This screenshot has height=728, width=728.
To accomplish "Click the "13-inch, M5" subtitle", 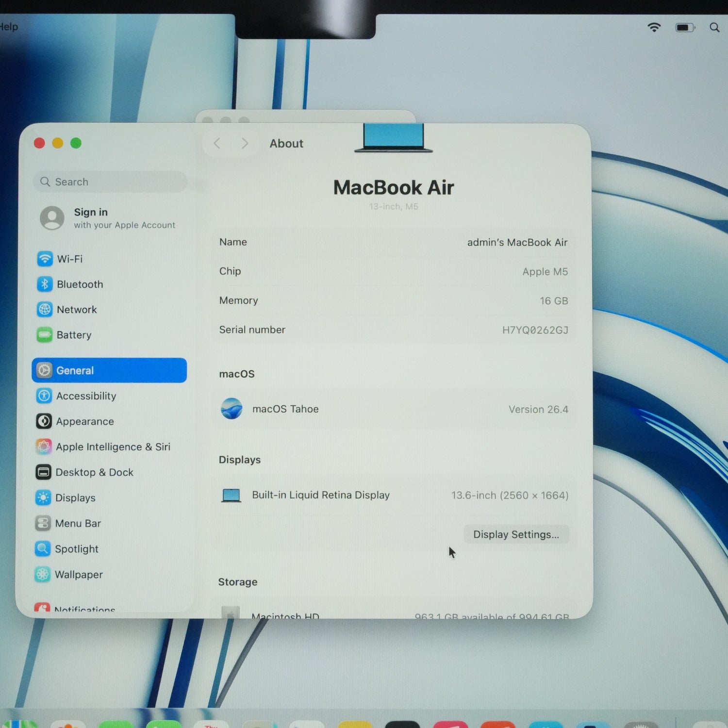I will pos(394,206).
